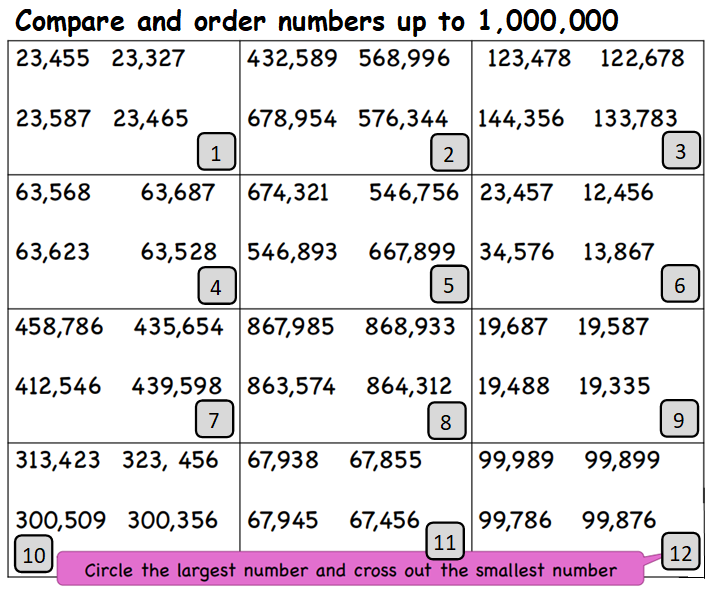Viewport: 713px width, 594px height.
Task: Select 868,933 in box 8
Action: [410, 327]
